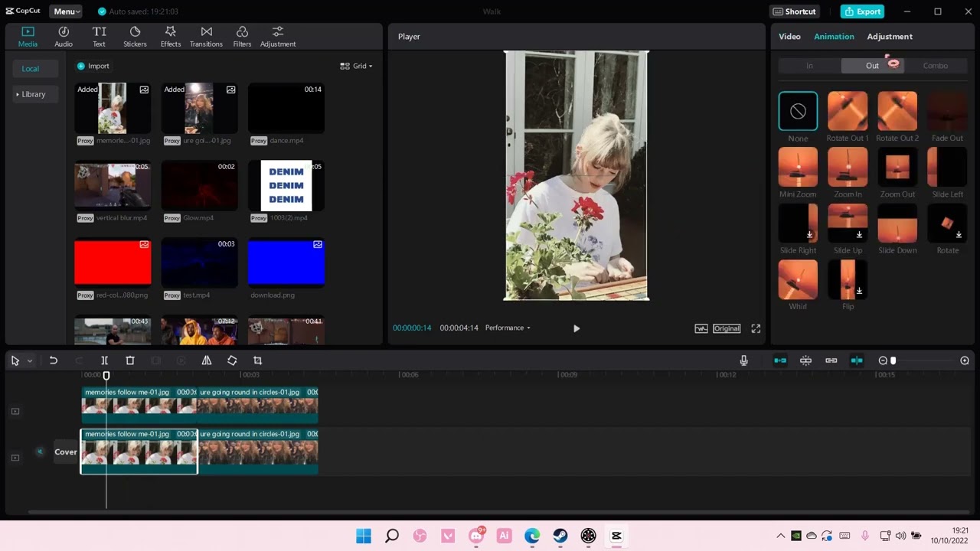
Task: Click the zoom in timeline icon
Action: click(965, 360)
